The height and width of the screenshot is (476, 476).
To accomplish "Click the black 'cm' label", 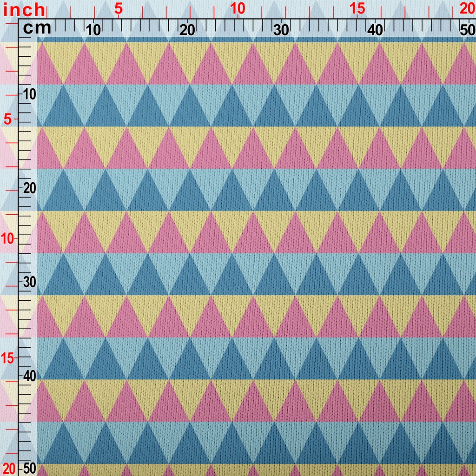I will (37, 28).
